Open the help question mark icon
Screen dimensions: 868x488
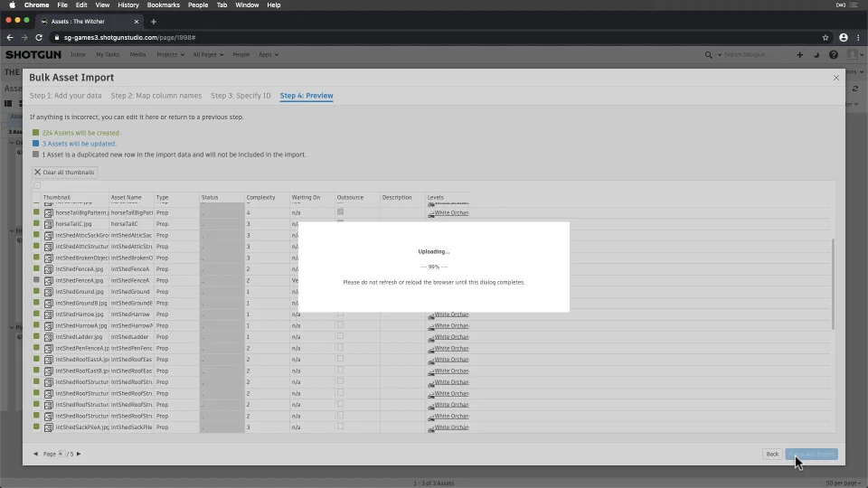(x=833, y=55)
